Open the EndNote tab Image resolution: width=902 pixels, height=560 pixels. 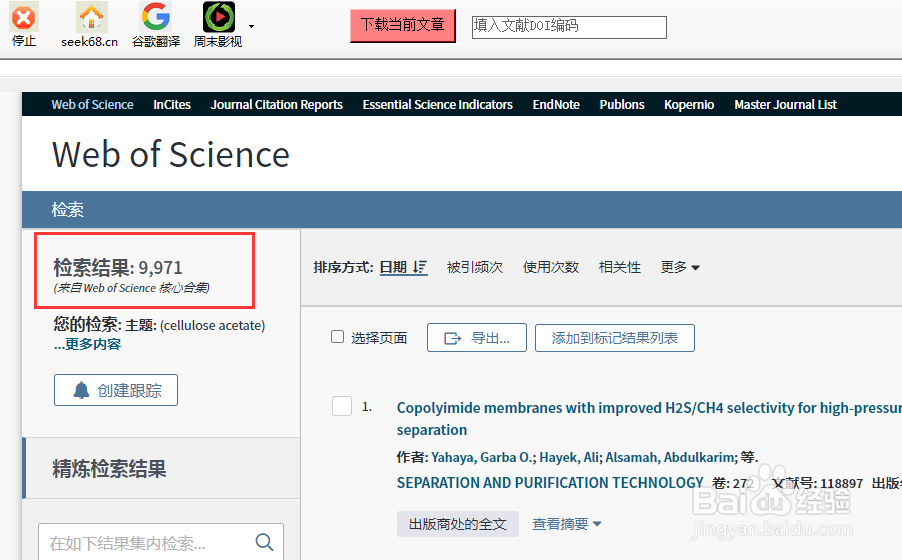(556, 105)
